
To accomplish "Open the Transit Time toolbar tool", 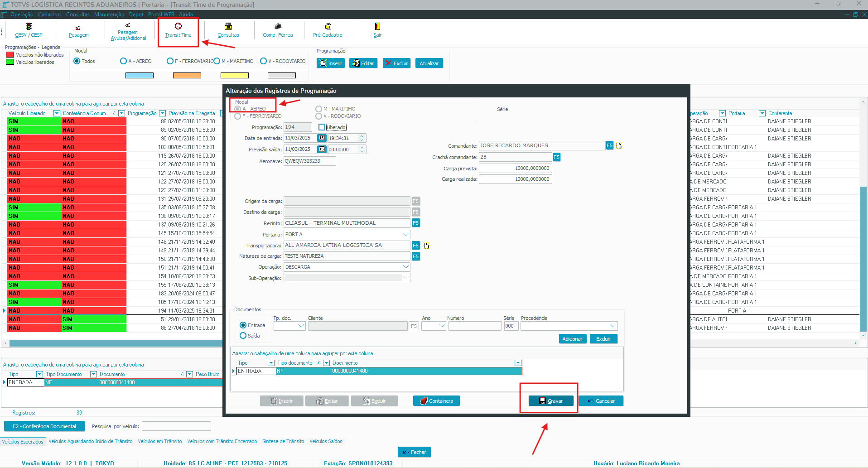I will (x=178, y=30).
